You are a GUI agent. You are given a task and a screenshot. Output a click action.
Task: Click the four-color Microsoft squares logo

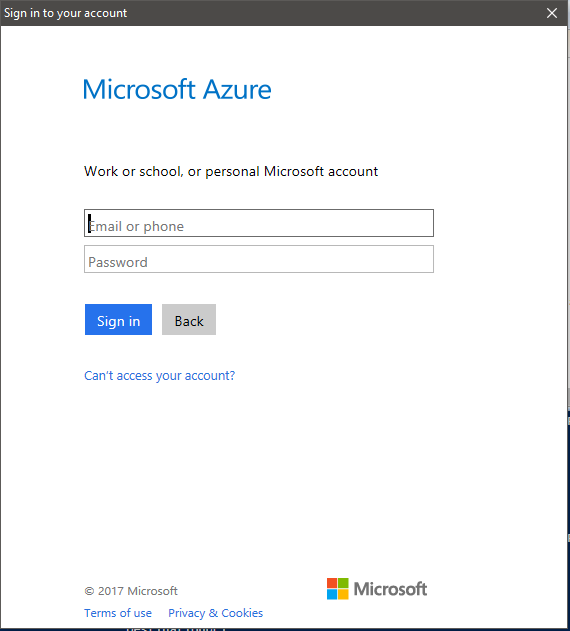click(x=337, y=589)
